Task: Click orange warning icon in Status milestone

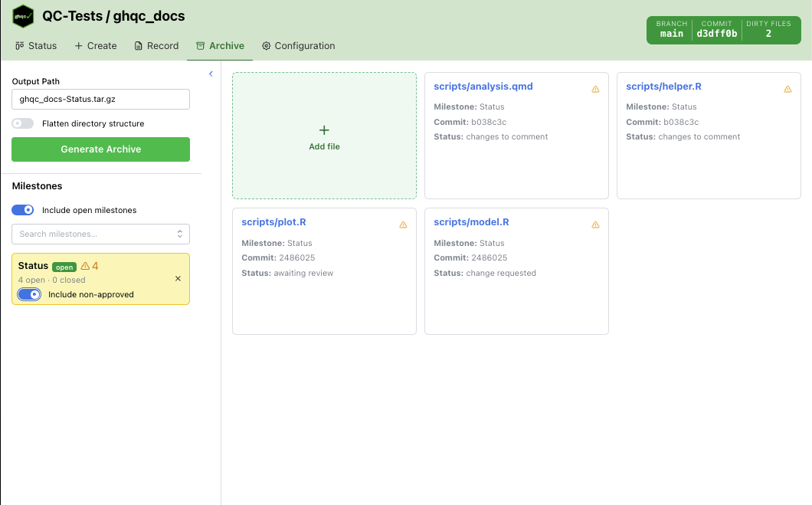Action: (85, 266)
